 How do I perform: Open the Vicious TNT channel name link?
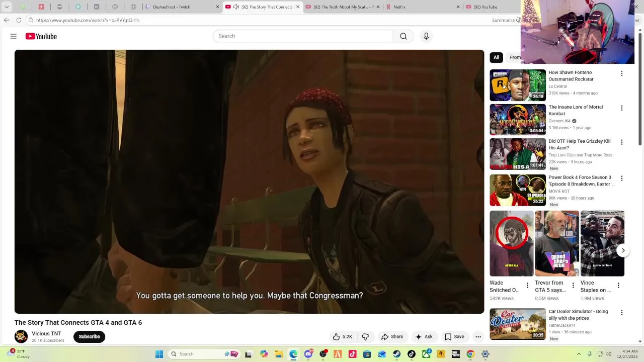tap(46, 334)
